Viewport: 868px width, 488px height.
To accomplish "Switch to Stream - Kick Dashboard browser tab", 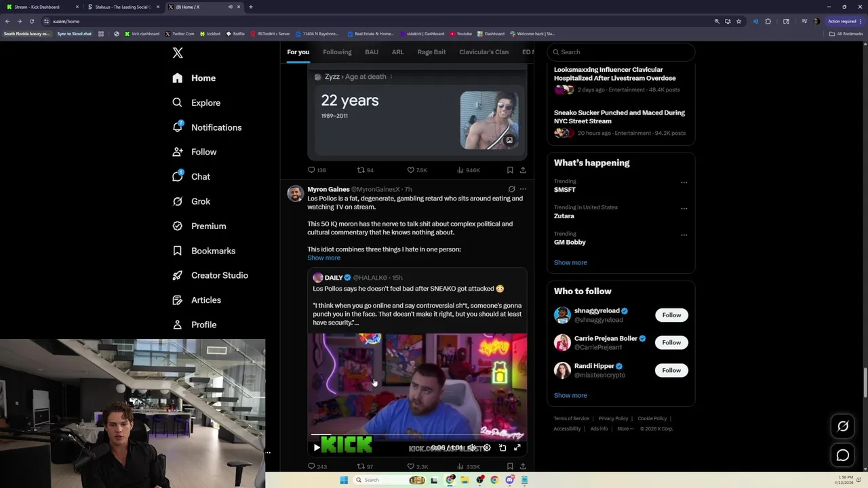I will pyautogui.click(x=41, y=7).
